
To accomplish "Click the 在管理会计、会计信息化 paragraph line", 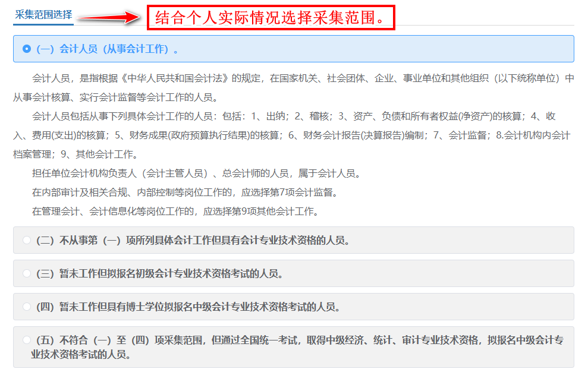I will tap(175, 212).
